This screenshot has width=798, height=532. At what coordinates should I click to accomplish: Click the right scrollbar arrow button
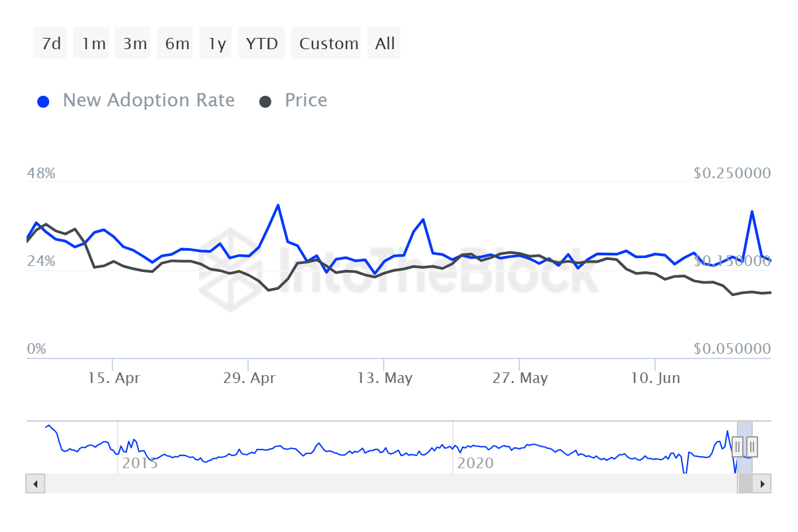(x=762, y=483)
